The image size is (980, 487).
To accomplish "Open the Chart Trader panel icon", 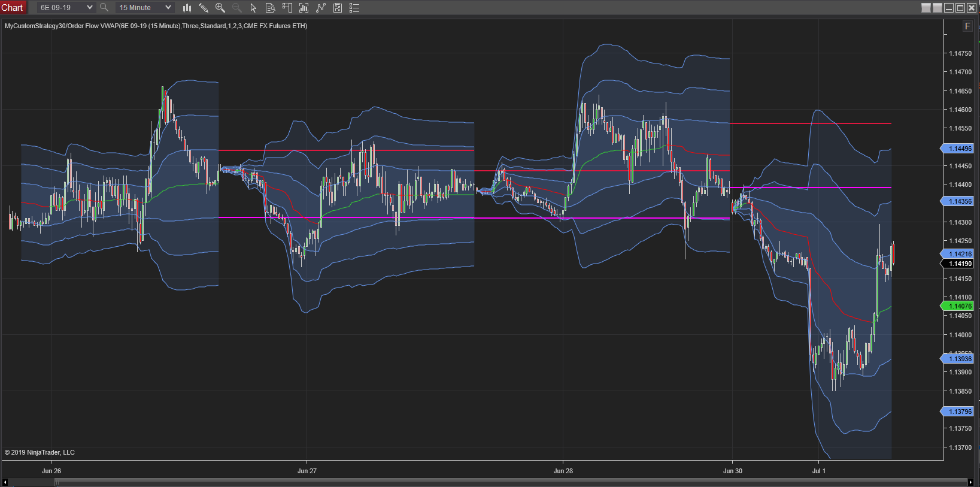I will 287,8.
